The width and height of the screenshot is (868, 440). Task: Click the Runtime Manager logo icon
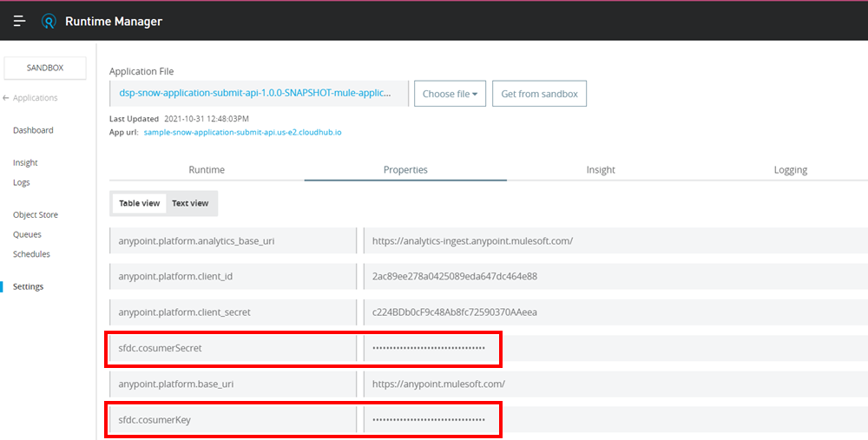tap(49, 21)
